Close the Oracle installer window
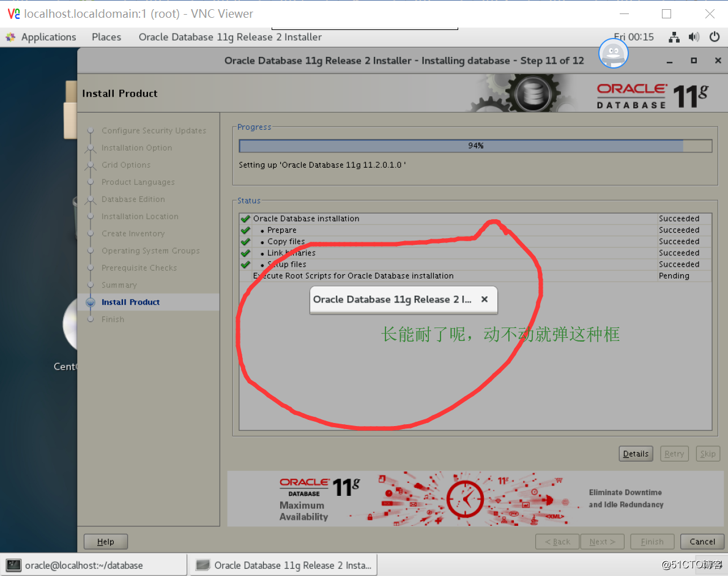This screenshot has height=576, width=728. point(718,61)
